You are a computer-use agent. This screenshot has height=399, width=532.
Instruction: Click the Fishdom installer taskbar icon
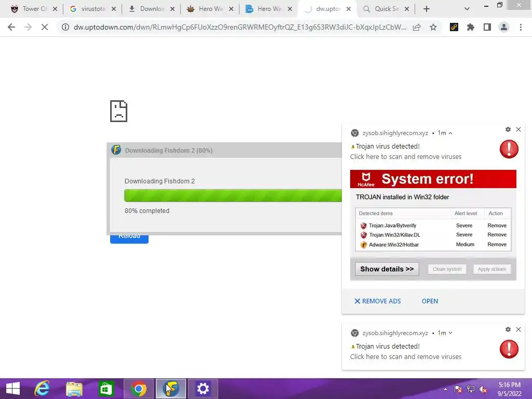(170, 389)
